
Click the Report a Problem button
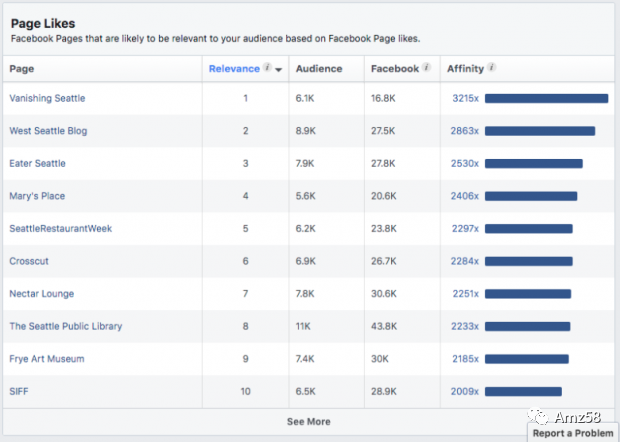click(573, 433)
